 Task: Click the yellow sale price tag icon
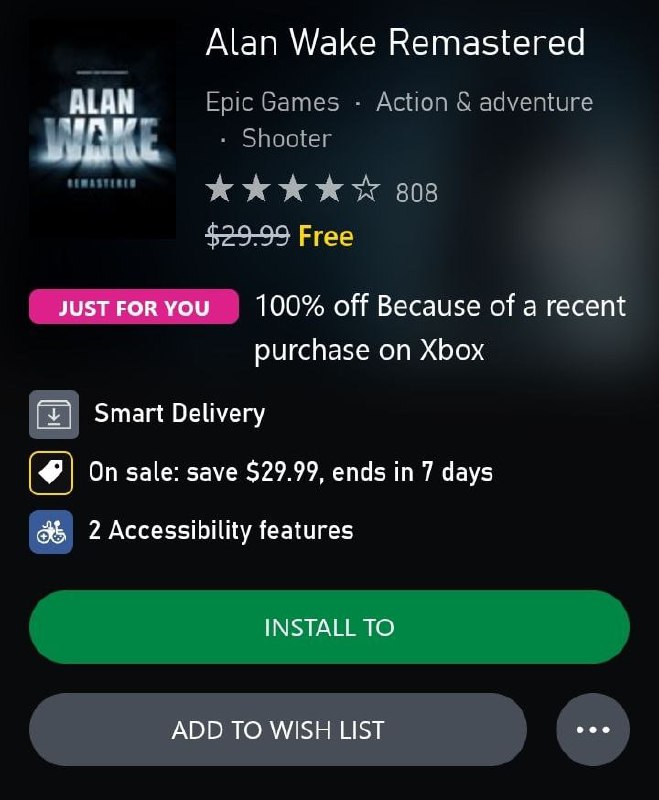tap(51, 473)
